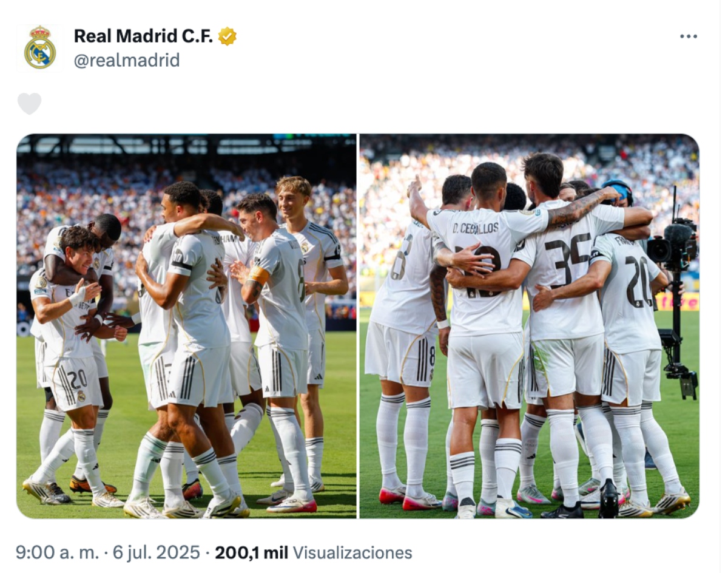
Task: Open the right huddle photo
Action: [x=529, y=326]
